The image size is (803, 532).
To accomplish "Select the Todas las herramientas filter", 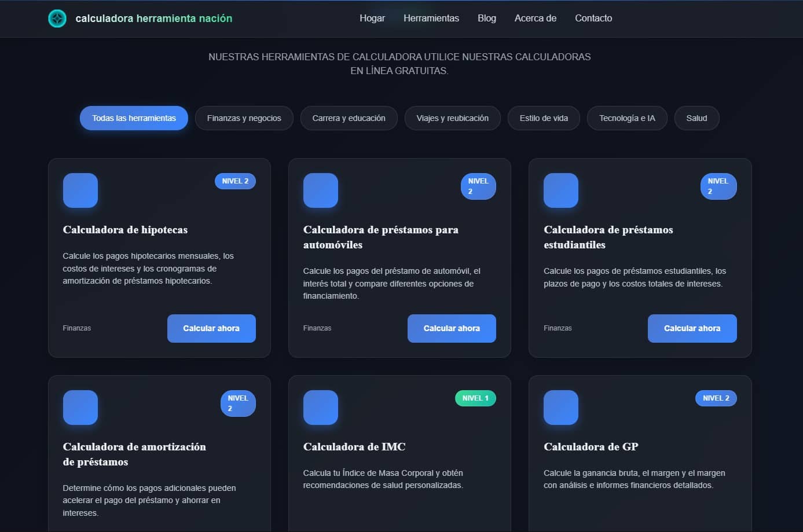I will 134,118.
